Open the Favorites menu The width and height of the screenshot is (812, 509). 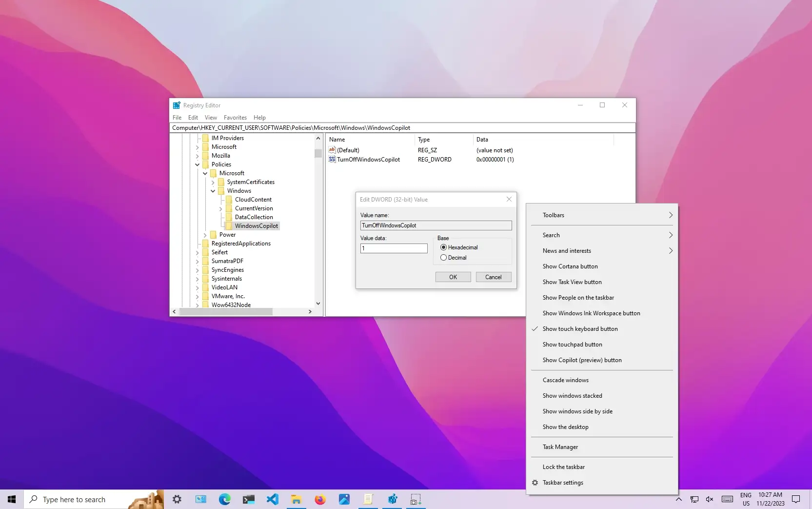[235, 118]
